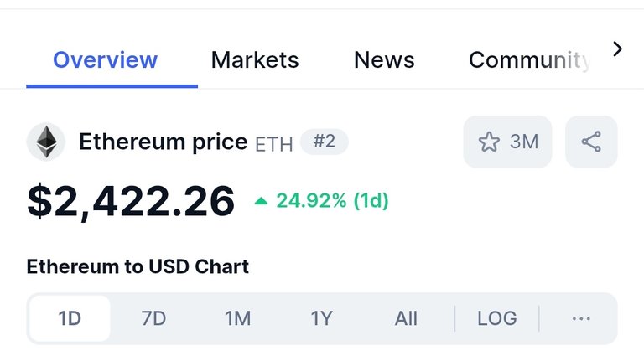Click the 24.92% (1d) change label
644x361 pixels.
332,200
